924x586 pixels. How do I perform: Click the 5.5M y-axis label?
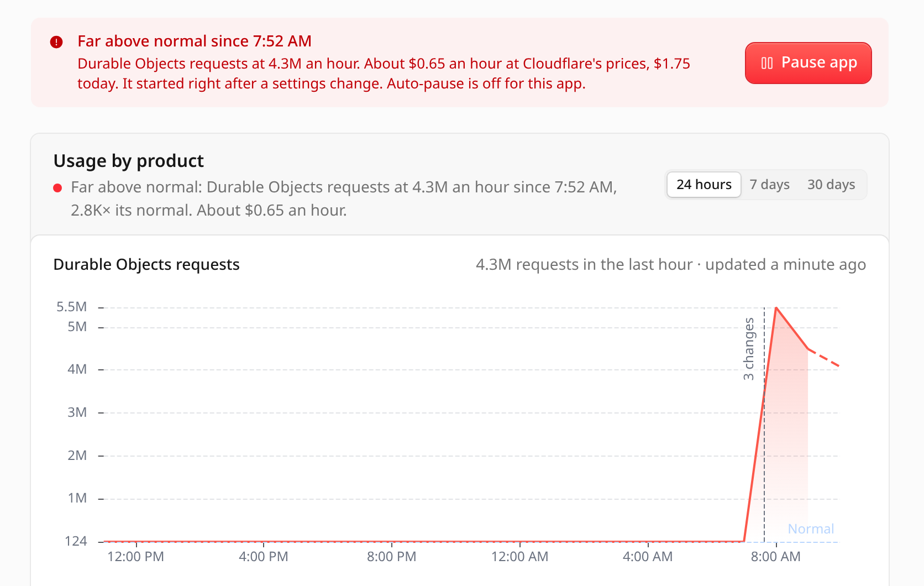click(72, 307)
